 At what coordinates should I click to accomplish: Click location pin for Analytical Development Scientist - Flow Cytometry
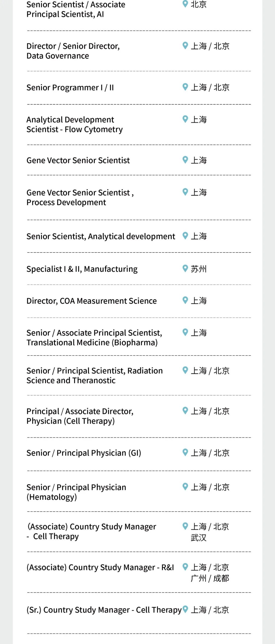pyautogui.click(x=185, y=119)
